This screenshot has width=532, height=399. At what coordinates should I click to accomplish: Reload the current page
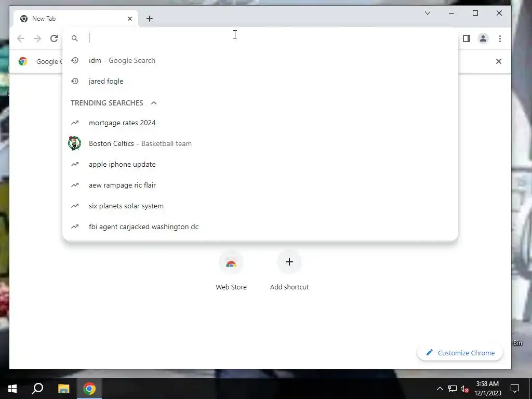pyautogui.click(x=54, y=38)
